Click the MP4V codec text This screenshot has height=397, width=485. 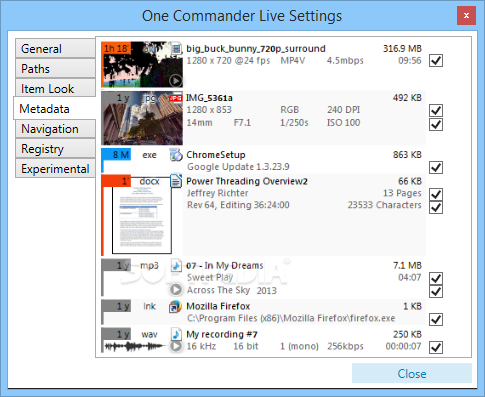tap(292, 61)
